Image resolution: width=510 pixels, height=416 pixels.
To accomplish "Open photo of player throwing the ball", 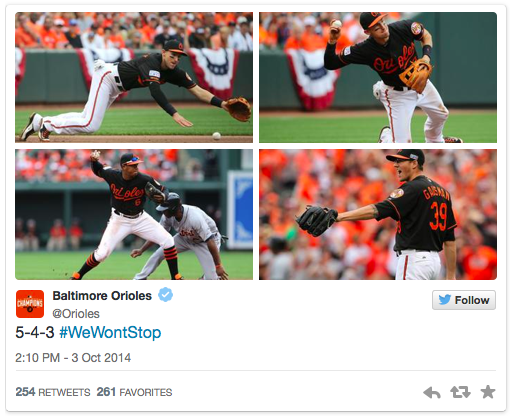I will [x=378, y=77].
